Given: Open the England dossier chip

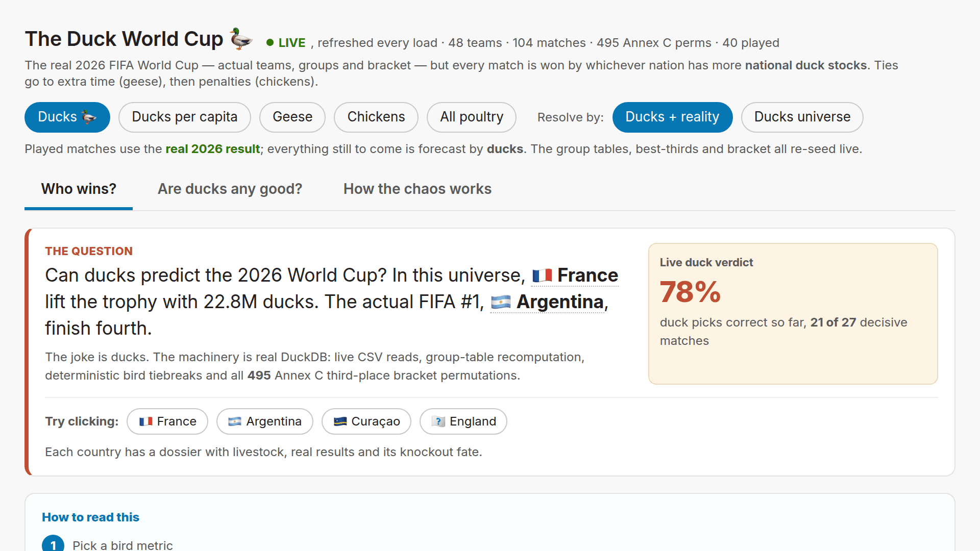Looking at the screenshot, I should click(463, 421).
